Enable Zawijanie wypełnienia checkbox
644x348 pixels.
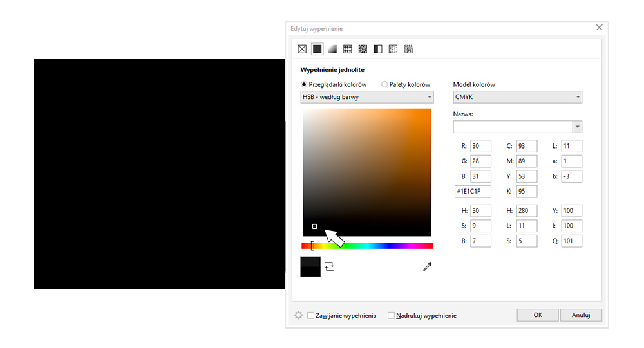click(311, 316)
